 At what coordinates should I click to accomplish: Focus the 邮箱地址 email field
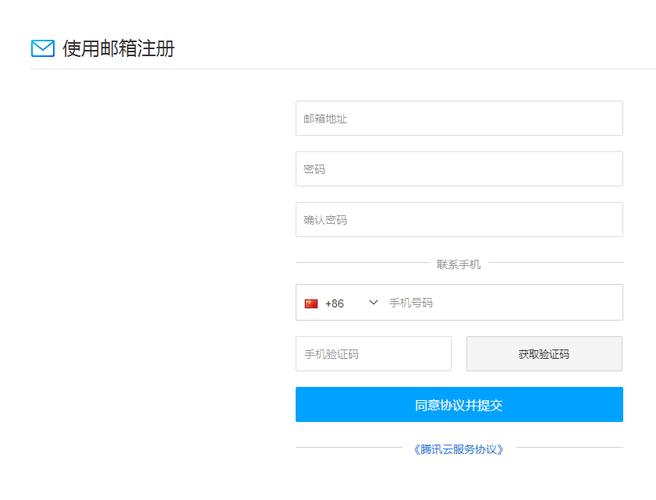[459, 118]
